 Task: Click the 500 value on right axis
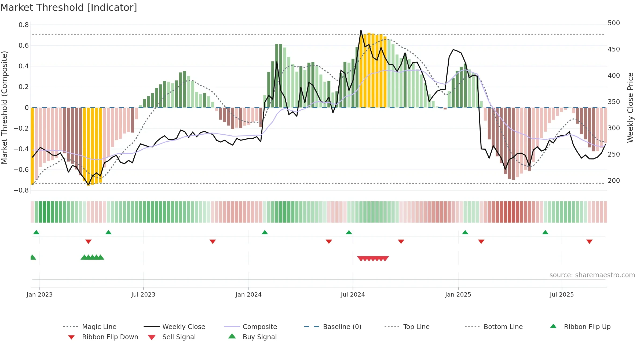coord(614,23)
